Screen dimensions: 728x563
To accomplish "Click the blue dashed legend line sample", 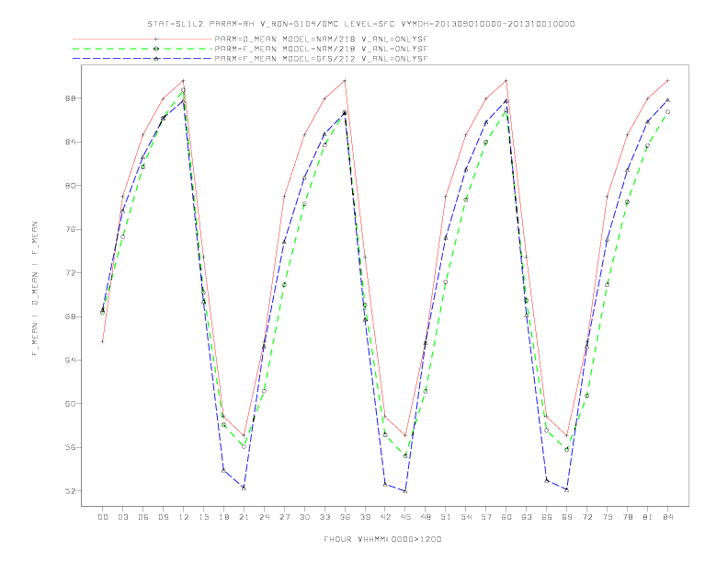I will [x=142, y=59].
